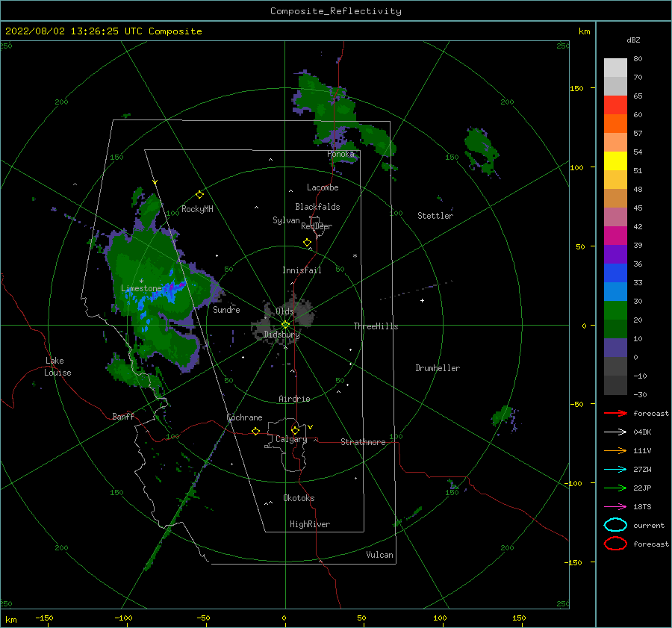Click the 27ZW legend label

pyautogui.click(x=642, y=470)
